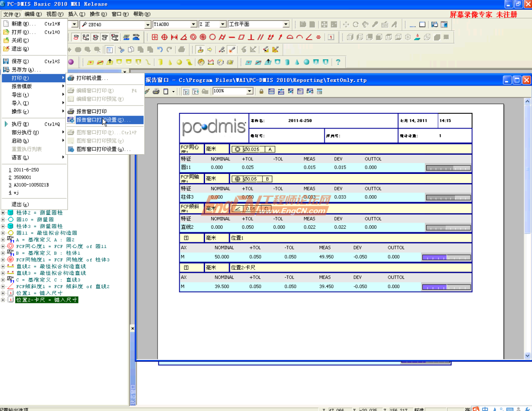Expand the 柱体2 = 测量圆柱 tree node
Image resolution: width=532 pixels, height=411 pixels.
[x=3, y=213]
